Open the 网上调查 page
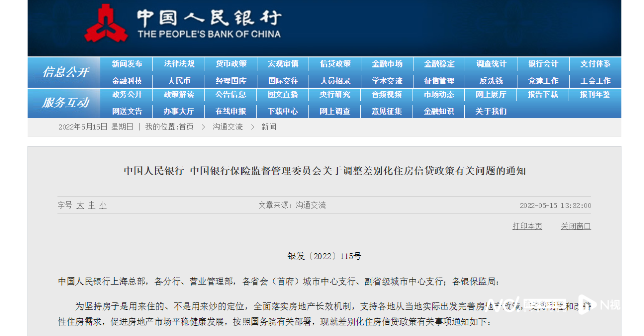The width and height of the screenshot is (644, 336). click(335, 111)
